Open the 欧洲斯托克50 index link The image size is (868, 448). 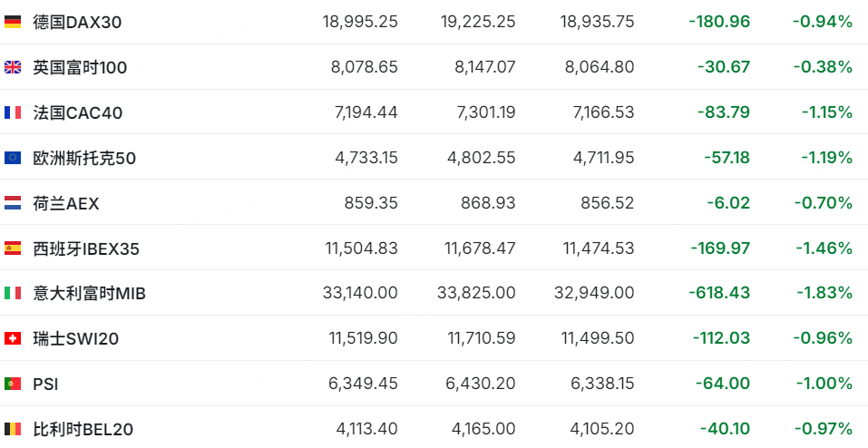click(x=84, y=158)
